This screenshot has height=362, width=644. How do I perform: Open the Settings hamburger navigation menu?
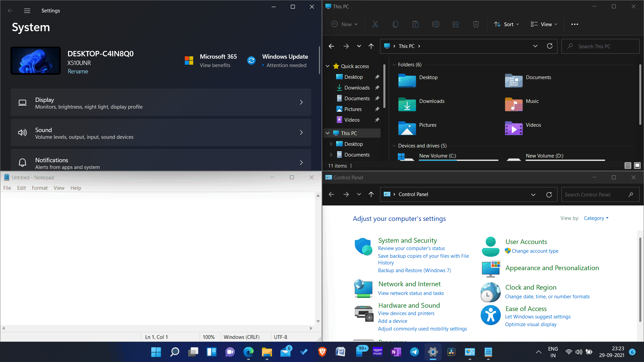coord(27,11)
